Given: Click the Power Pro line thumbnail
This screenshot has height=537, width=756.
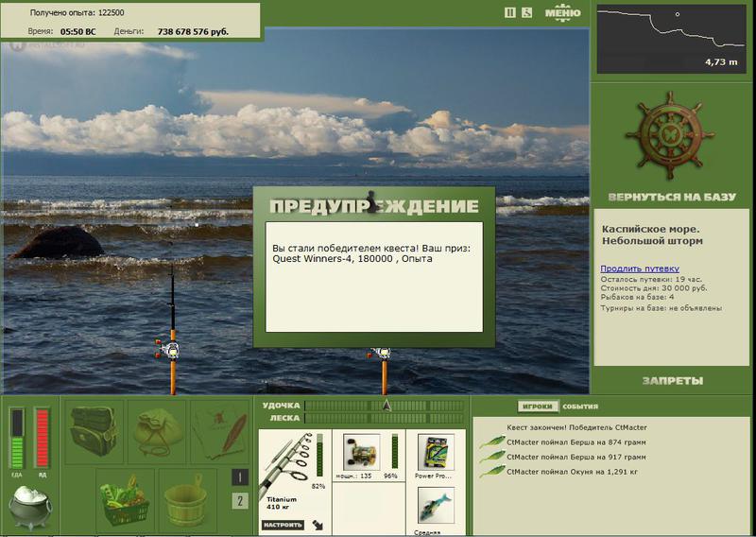Looking at the screenshot, I should point(436,453).
